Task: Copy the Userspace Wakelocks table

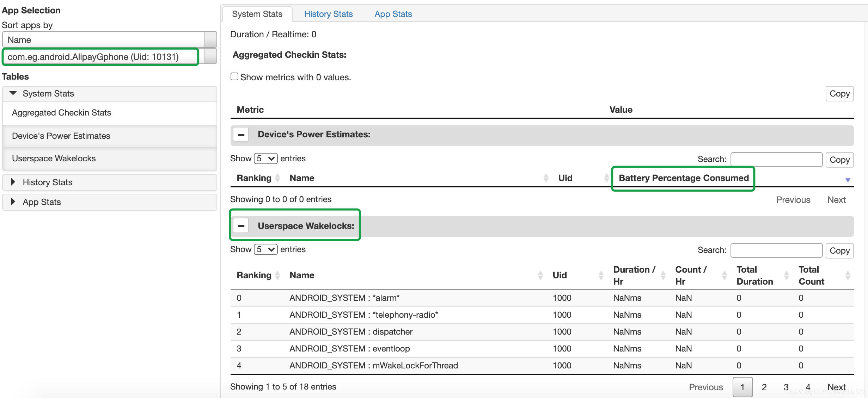Action: [x=839, y=251]
